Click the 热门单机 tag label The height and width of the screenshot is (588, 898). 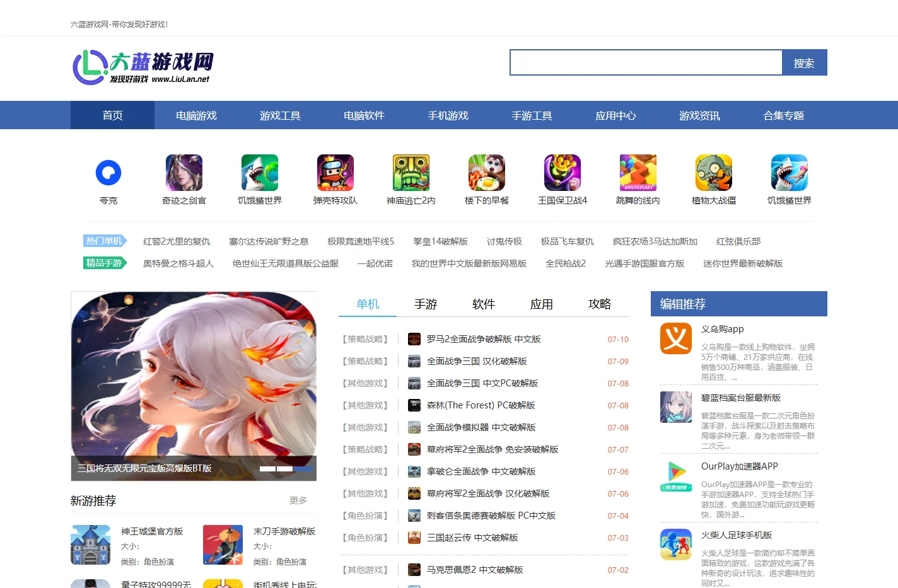(105, 241)
